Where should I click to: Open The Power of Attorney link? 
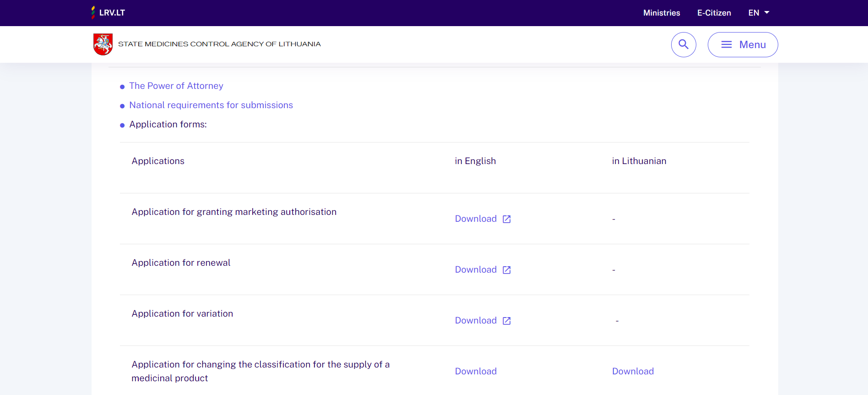pyautogui.click(x=176, y=86)
